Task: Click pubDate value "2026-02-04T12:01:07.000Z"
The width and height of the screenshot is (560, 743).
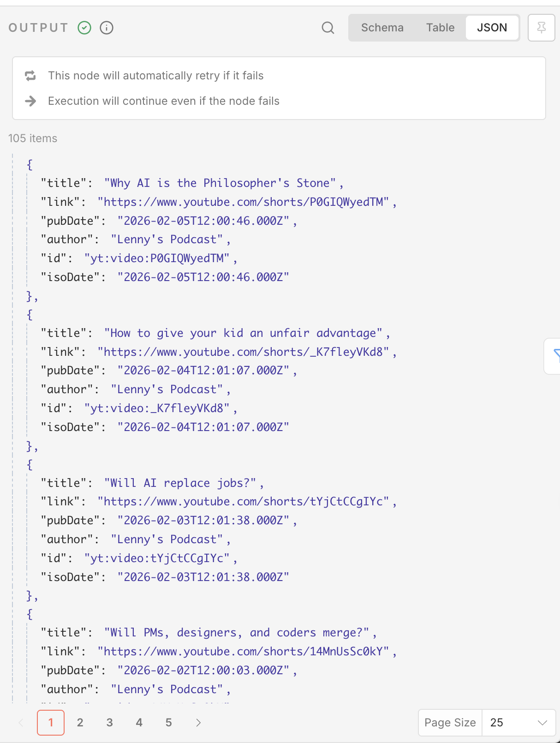Action: (203, 371)
